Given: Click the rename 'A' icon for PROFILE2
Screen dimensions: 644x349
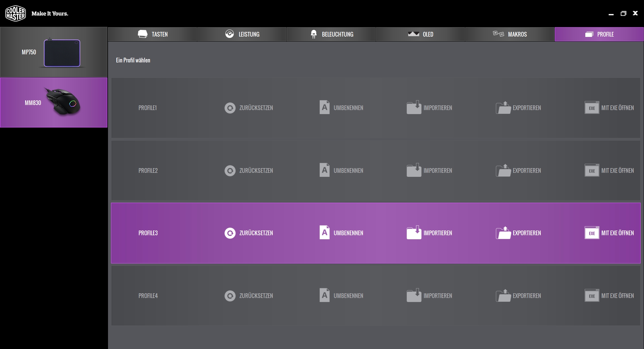Looking at the screenshot, I should [x=324, y=170].
